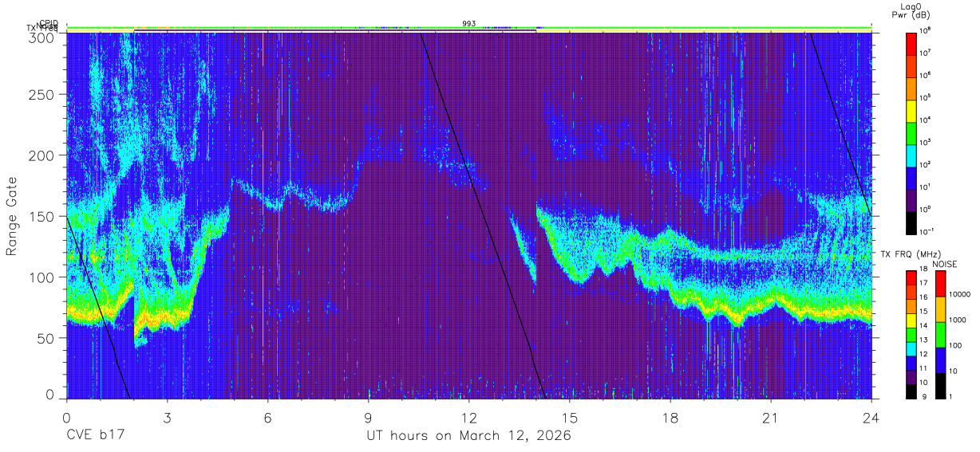
Task: Click the '50' tick on Range Gate axis
Action: [46, 337]
